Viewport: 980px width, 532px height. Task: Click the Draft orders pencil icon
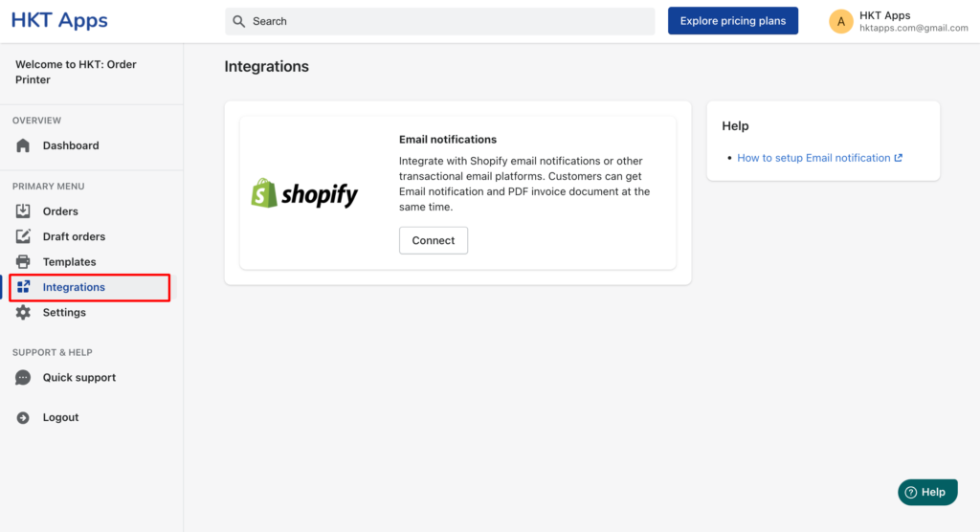coord(23,236)
